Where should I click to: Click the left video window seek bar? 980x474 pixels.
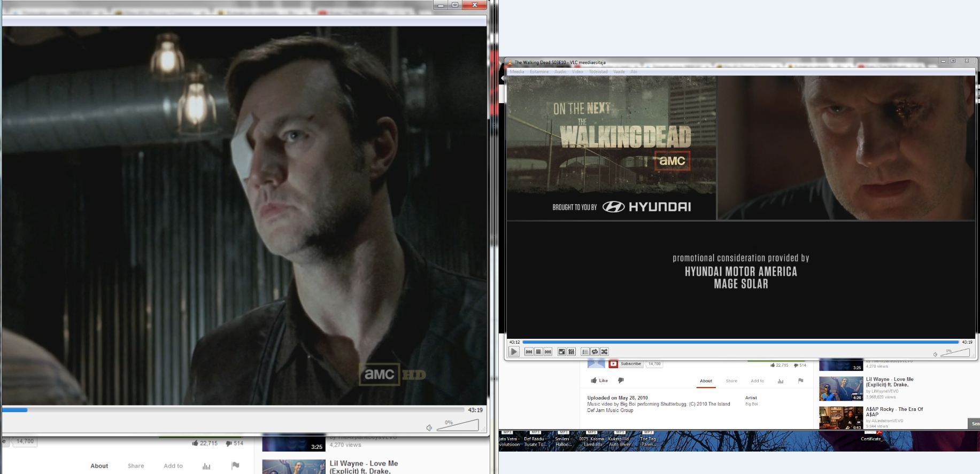click(x=233, y=410)
